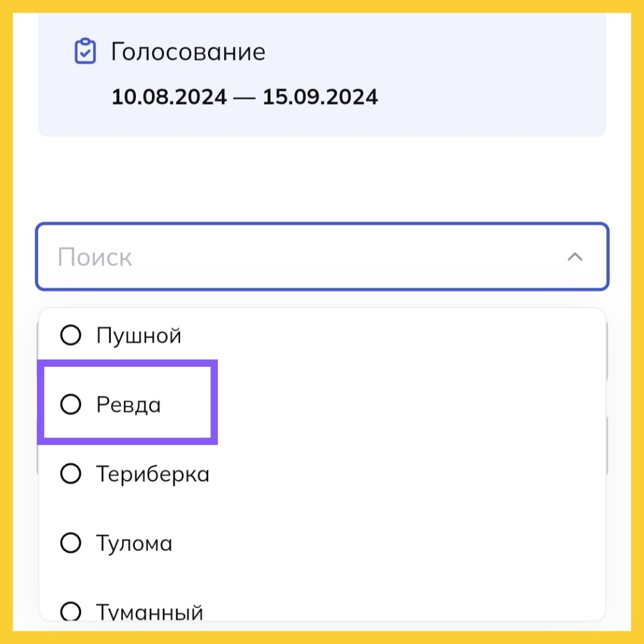This screenshot has width=644, height=644.
Task: Click the Голосование heading text
Action: (188, 52)
